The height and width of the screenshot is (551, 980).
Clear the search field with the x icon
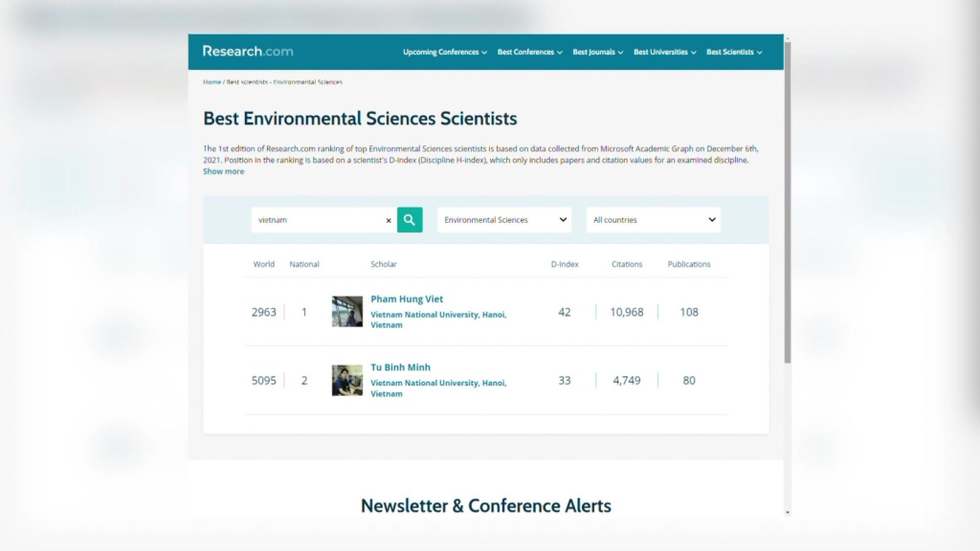pyautogui.click(x=389, y=220)
